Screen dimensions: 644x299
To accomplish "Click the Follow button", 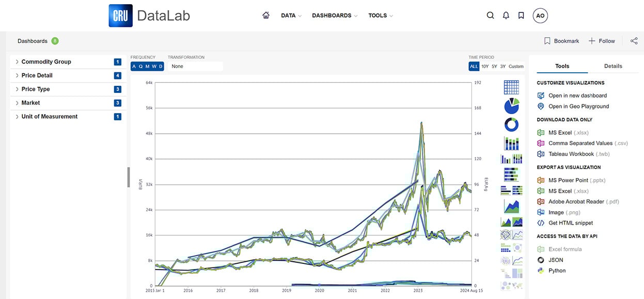I will coord(602,41).
